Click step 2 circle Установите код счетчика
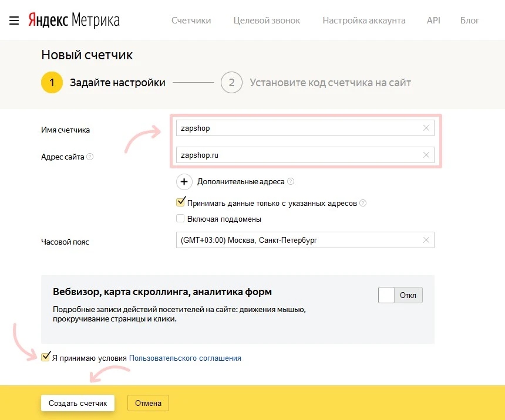 (231, 83)
